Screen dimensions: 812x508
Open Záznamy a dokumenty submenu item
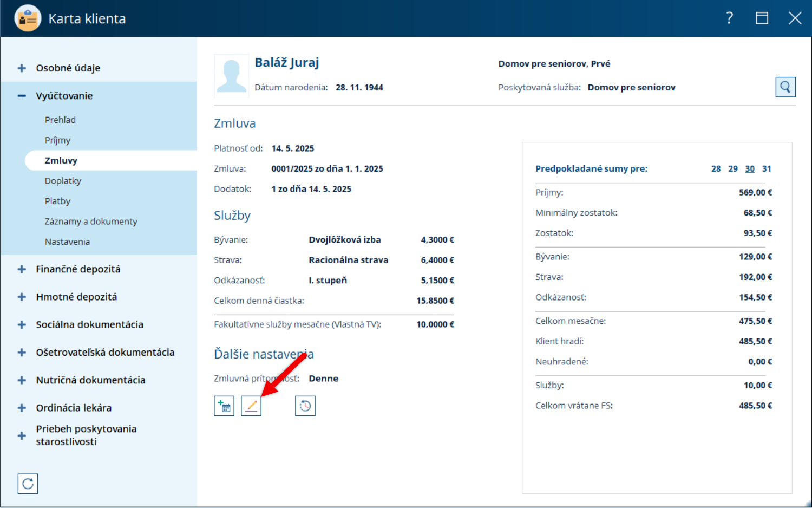(x=91, y=222)
